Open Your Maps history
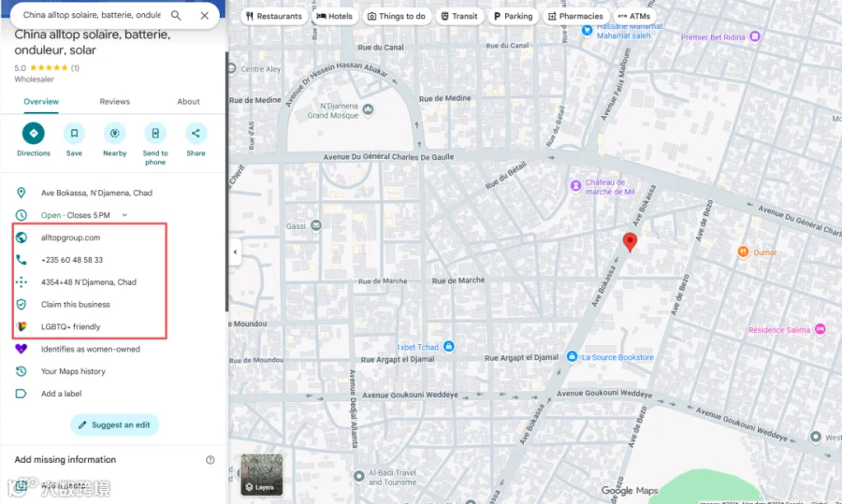The width and height of the screenshot is (842, 504). (73, 371)
